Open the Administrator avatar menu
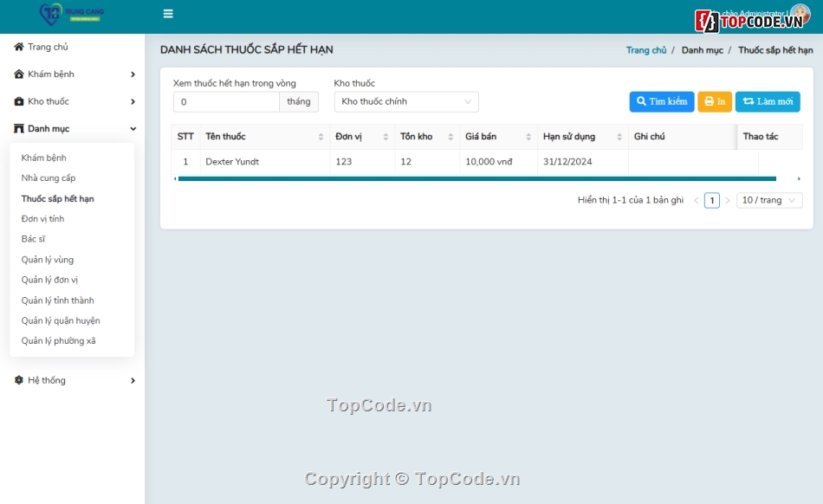This screenshot has width=823, height=504. pyautogui.click(x=800, y=13)
